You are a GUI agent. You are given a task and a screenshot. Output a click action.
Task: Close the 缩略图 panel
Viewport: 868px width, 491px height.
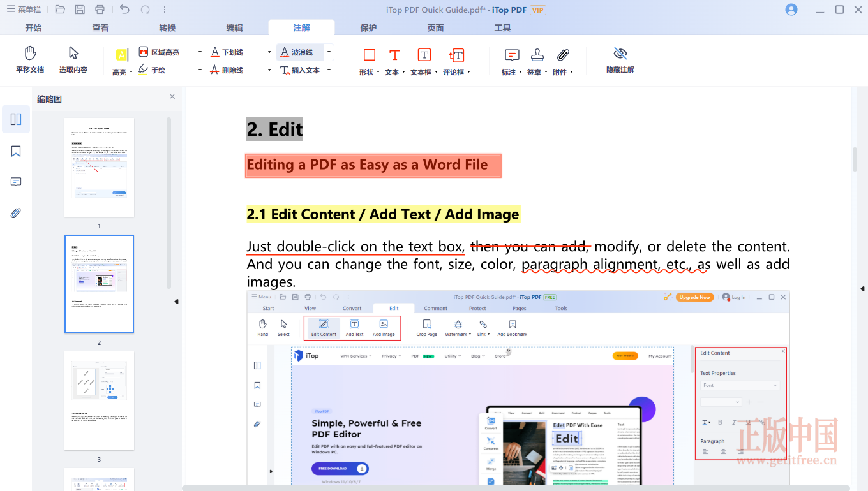[x=172, y=96]
